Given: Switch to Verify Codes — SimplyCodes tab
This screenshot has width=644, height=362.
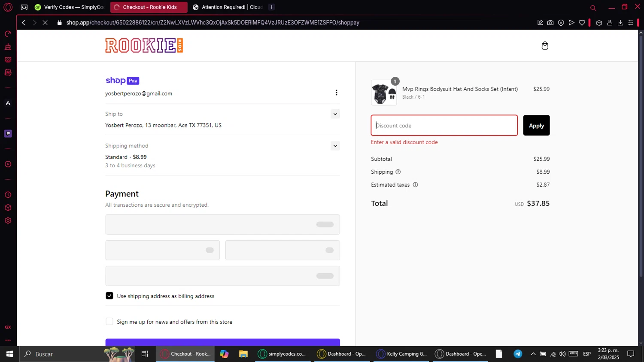Looking at the screenshot, I should click(x=70, y=7).
